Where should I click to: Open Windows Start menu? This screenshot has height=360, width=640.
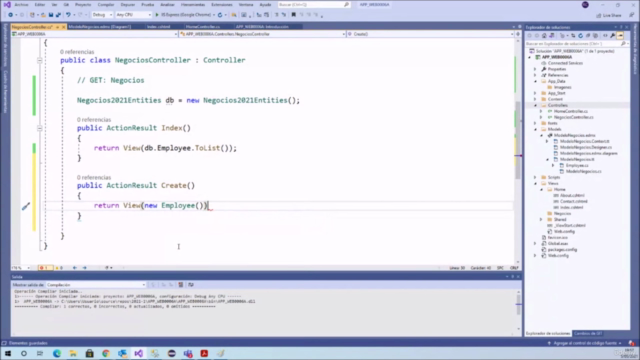pyautogui.click(x=8, y=353)
